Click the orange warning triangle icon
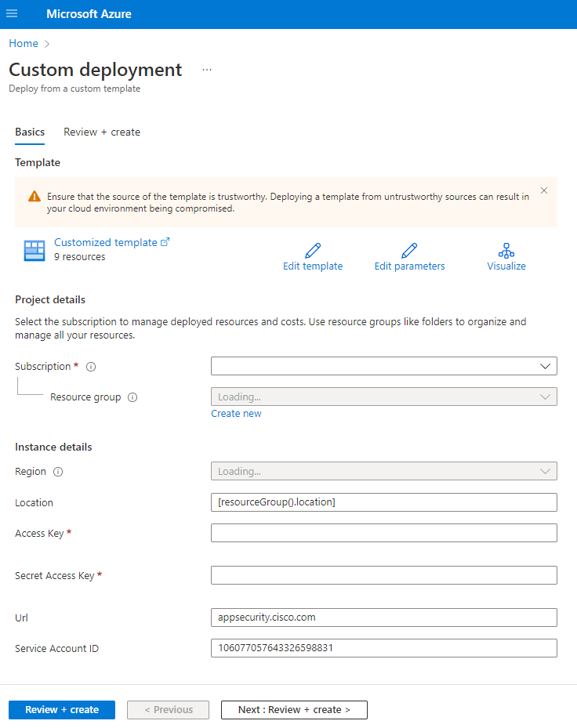 (x=34, y=197)
